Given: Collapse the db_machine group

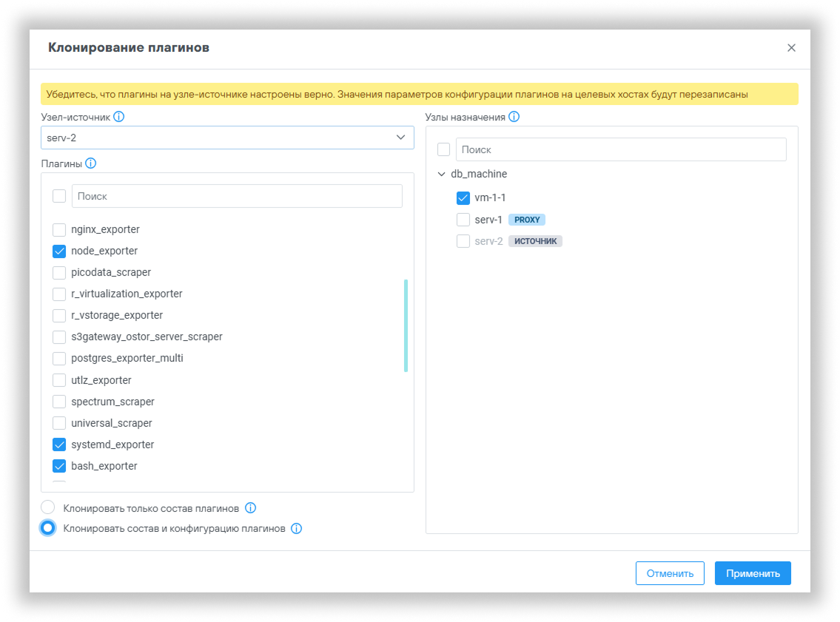Looking at the screenshot, I should tap(442, 175).
